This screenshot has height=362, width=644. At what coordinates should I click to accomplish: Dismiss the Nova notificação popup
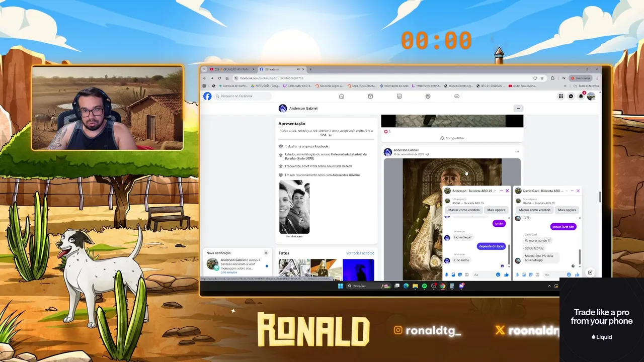click(266, 253)
